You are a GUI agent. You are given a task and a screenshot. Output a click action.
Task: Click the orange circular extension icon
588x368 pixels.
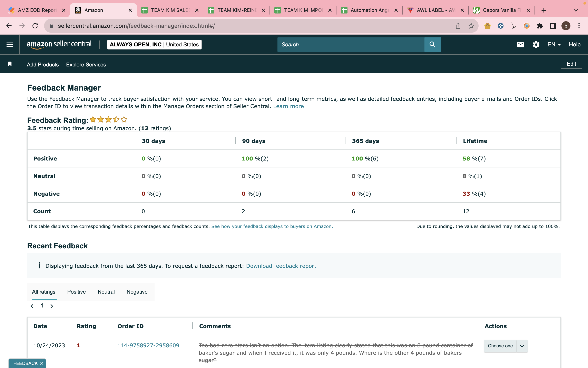527,26
